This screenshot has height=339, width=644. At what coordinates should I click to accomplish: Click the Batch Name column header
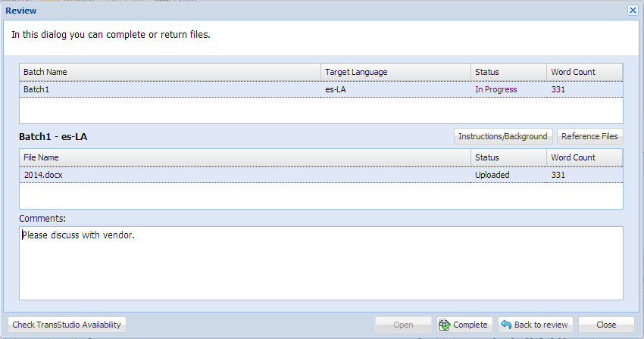[170, 72]
